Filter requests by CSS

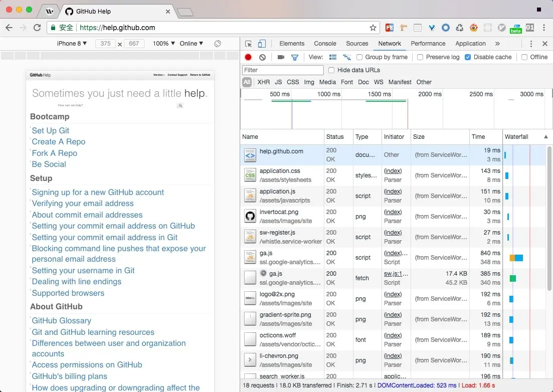tap(293, 82)
